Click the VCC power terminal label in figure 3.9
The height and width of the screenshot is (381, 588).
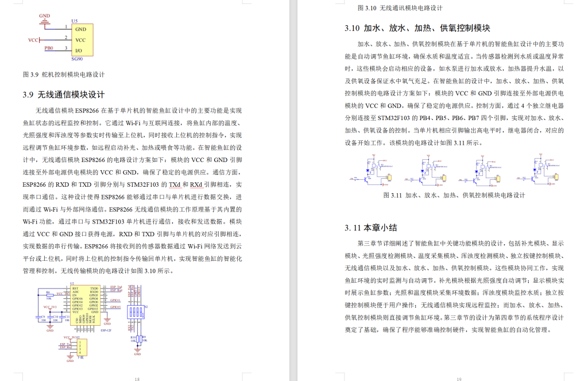point(33,41)
